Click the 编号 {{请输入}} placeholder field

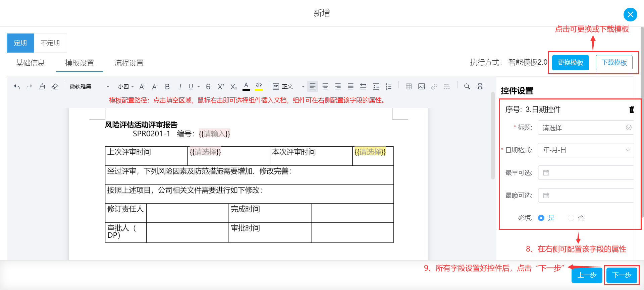point(214,134)
